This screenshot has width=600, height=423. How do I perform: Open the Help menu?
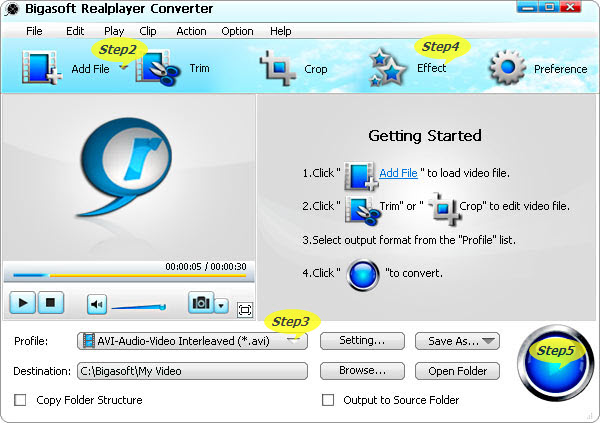[x=280, y=31]
